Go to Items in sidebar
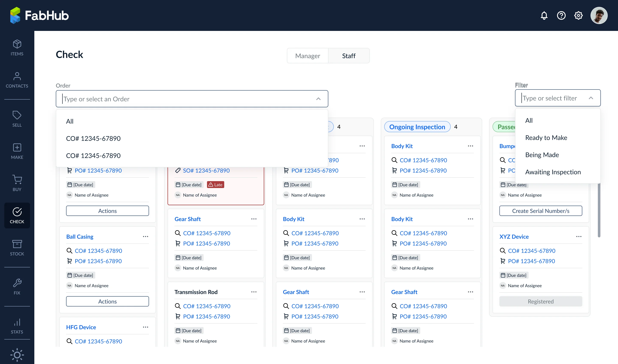The image size is (618, 364). tap(17, 48)
